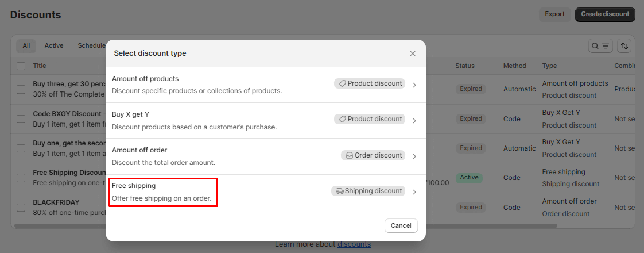The width and height of the screenshot is (644, 253).
Task: Cancel the discount type dialog
Action: pos(401,225)
